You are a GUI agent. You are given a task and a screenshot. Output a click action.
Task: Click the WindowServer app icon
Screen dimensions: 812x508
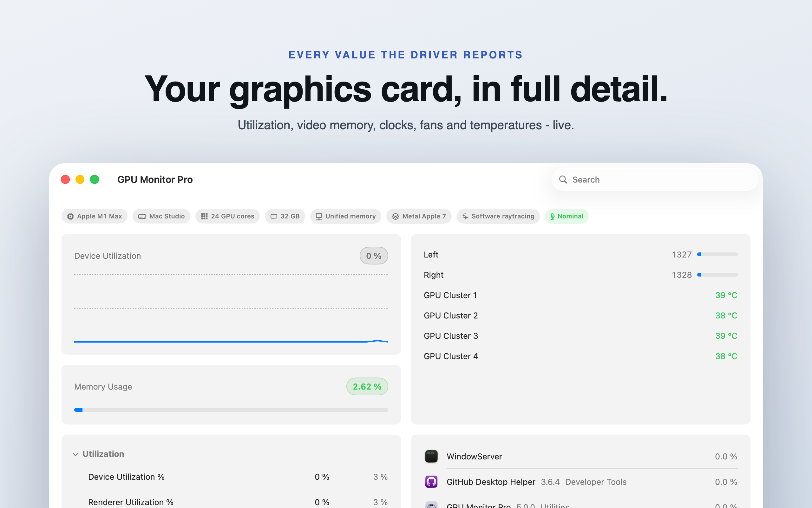431,456
